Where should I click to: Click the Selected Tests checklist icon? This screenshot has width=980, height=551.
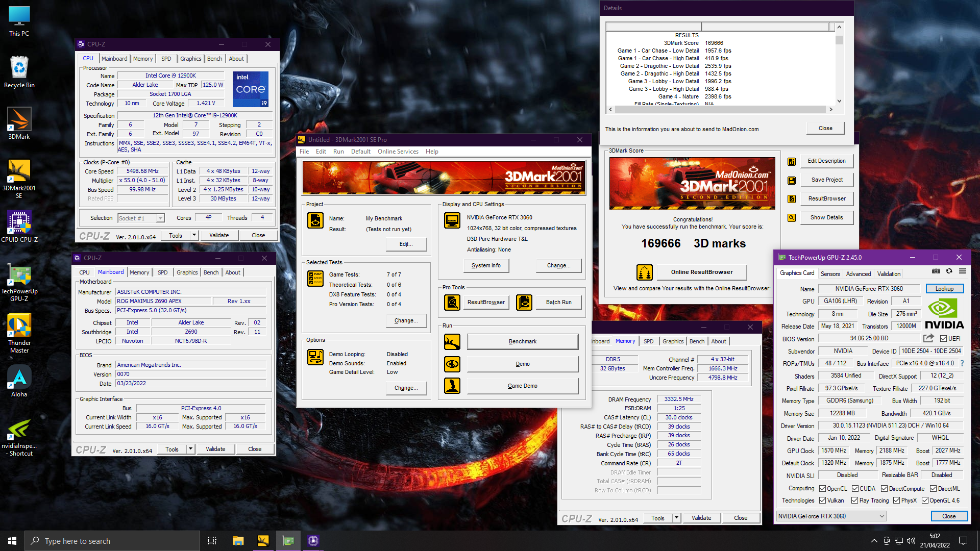[x=315, y=279]
